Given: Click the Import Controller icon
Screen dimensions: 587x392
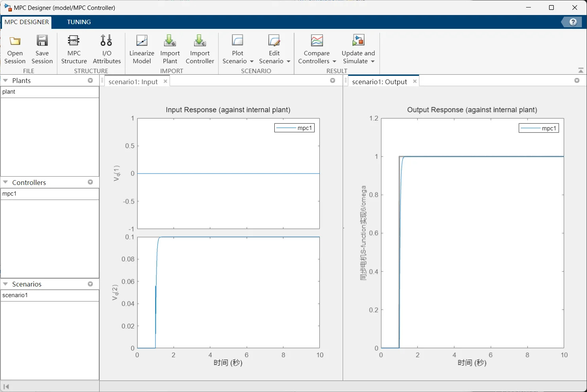Looking at the screenshot, I should [x=200, y=41].
